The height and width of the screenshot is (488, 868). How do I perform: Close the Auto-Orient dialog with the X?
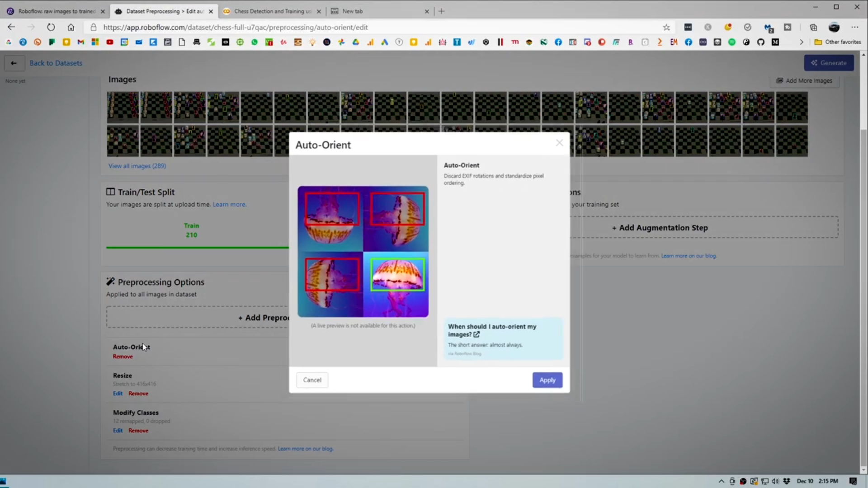(559, 143)
